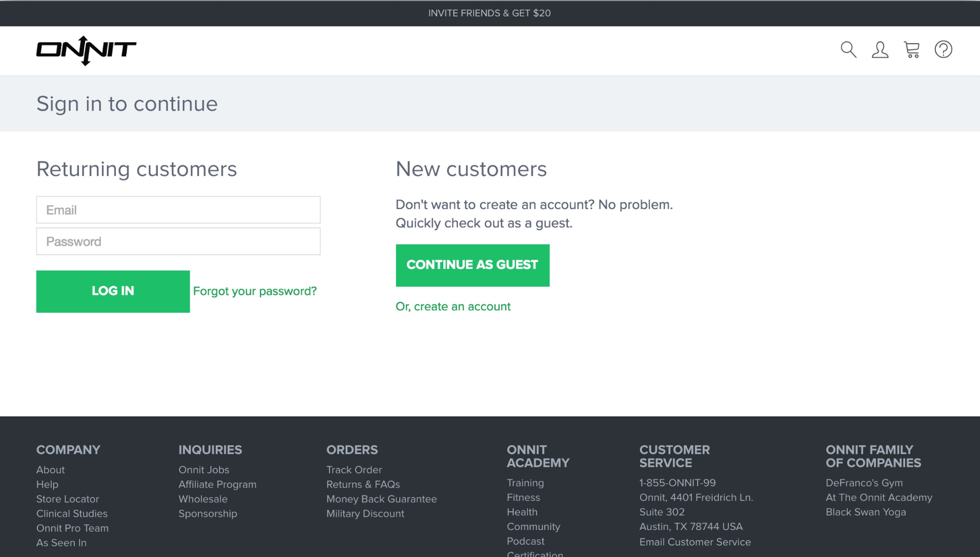Open Money Back Guarantee link

382,499
